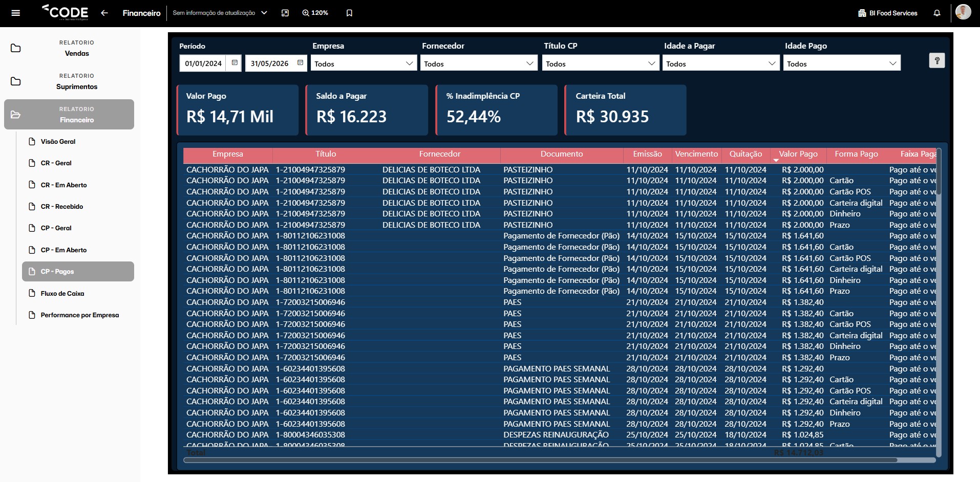This screenshot has height=482, width=980.
Task: Click the table vertical scrollbar
Action: click(939, 171)
